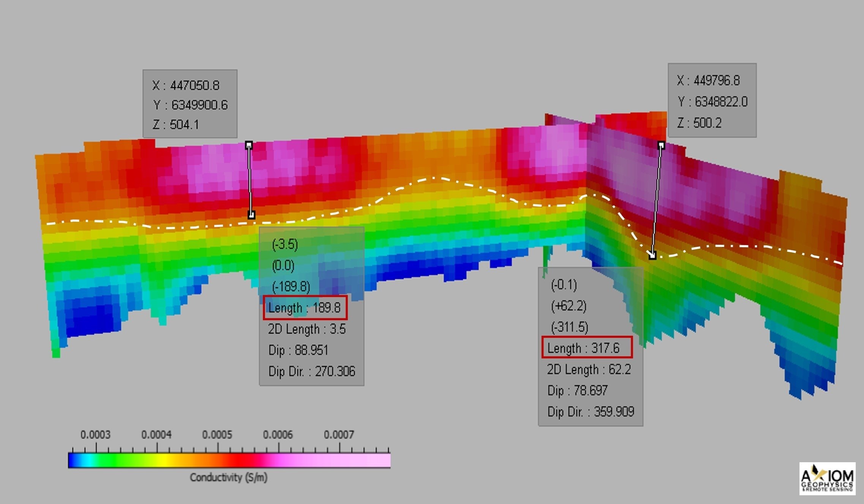Click the 'Dip Dir. : 270.306' value
Image resolution: width=864 pixels, height=504 pixels.
[x=312, y=371]
